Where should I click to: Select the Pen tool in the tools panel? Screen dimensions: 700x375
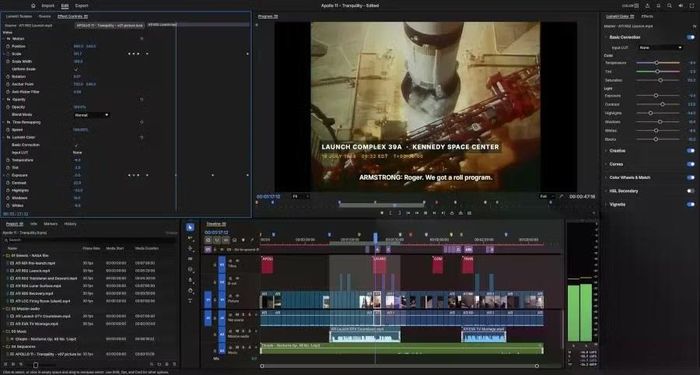[x=190, y=280]
